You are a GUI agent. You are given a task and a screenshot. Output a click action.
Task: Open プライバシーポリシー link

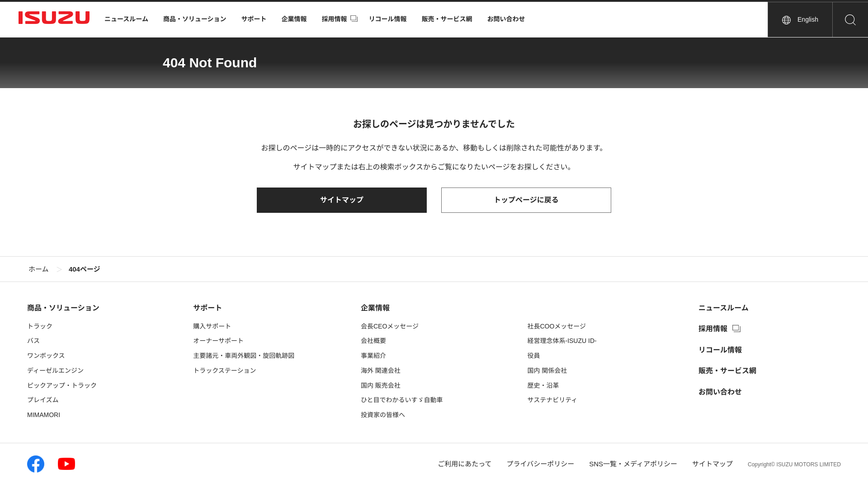click(540, 464)
